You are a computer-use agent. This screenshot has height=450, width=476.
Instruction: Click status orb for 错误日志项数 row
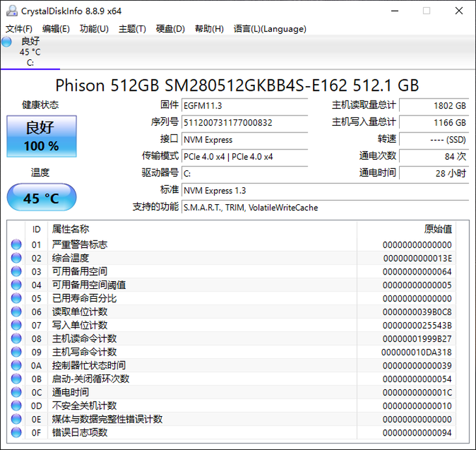tap(16, 432)
